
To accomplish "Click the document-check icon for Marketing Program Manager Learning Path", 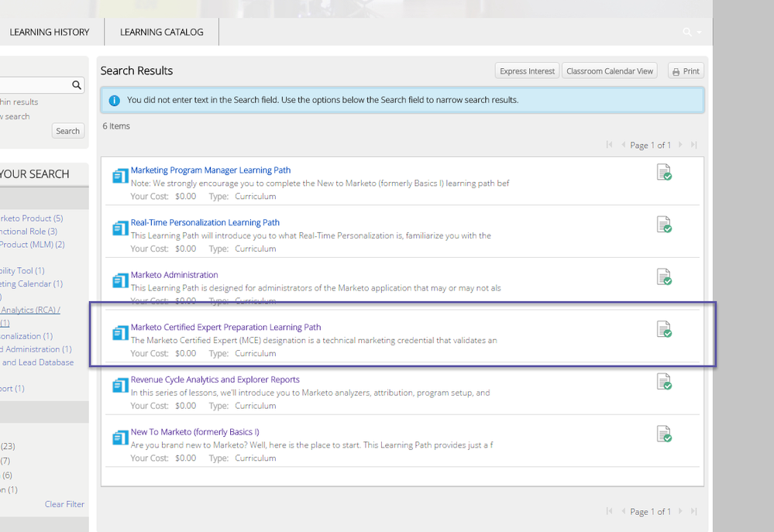I will pyautogui.click(x=664, y=172).
